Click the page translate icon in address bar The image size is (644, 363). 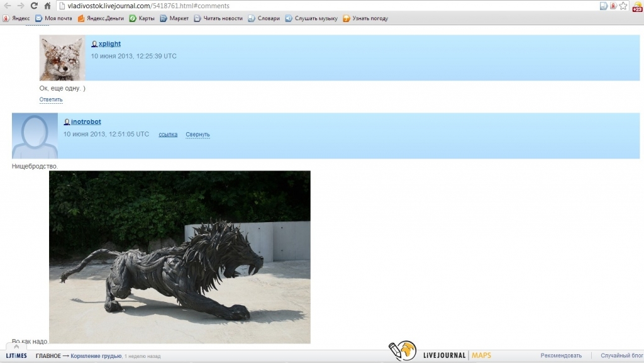[x=603, y=6]
